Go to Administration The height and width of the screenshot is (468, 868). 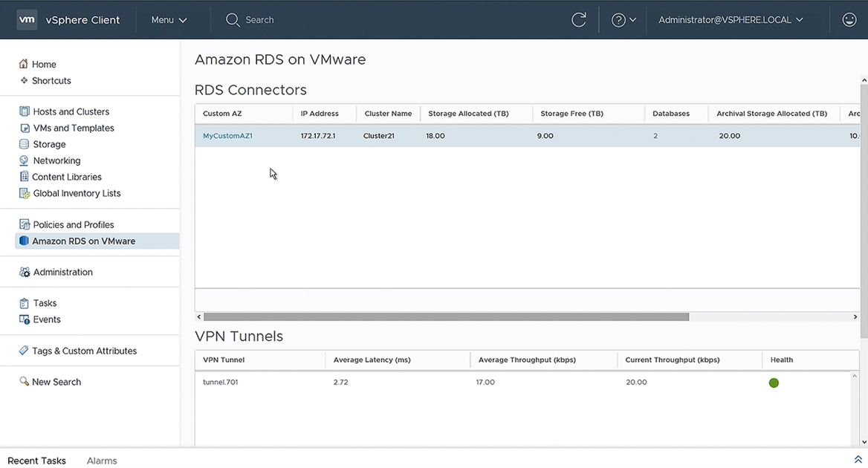(x=63, y=272)
